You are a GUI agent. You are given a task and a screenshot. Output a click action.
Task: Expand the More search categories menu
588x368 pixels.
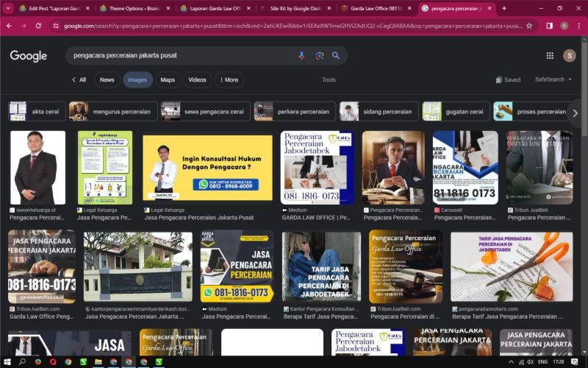[x=227, y=79]
